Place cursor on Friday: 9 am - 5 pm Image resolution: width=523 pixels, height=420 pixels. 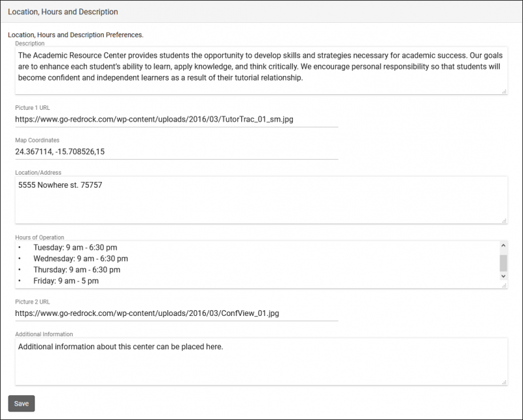[66, 281]
